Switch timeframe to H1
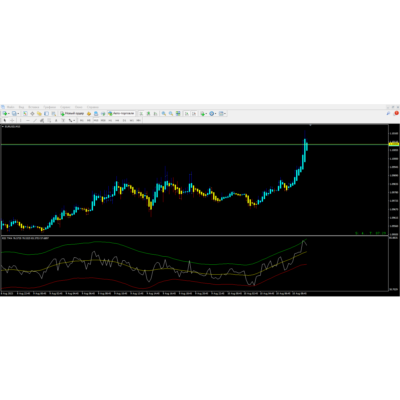400x400 pixels. [109, 120]
